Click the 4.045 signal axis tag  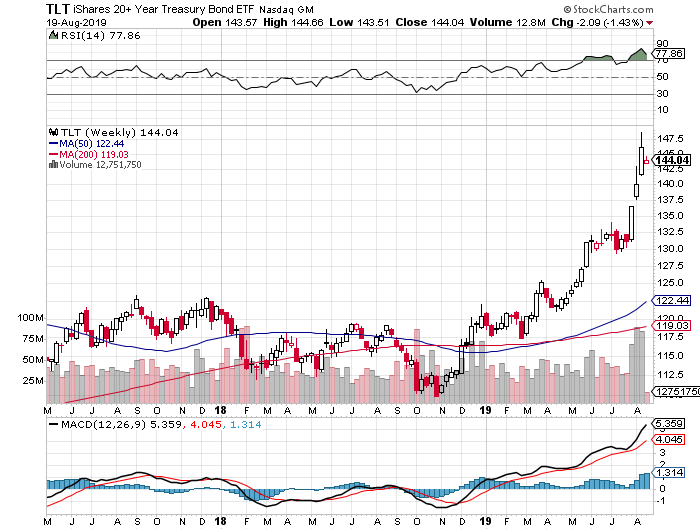pos(668,439)
